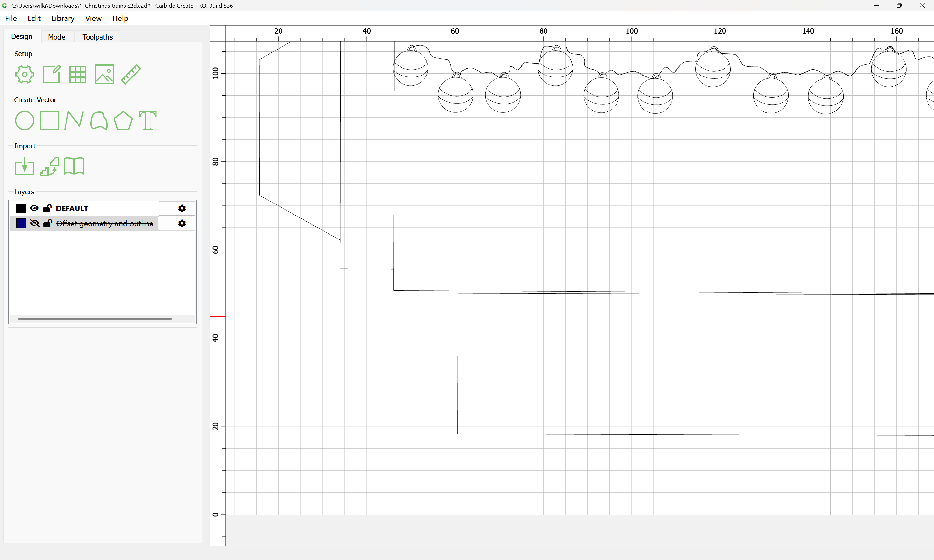Show the Offset geometry and outline layer
This screenshot has height=560, width=934.
click(34, 223)
